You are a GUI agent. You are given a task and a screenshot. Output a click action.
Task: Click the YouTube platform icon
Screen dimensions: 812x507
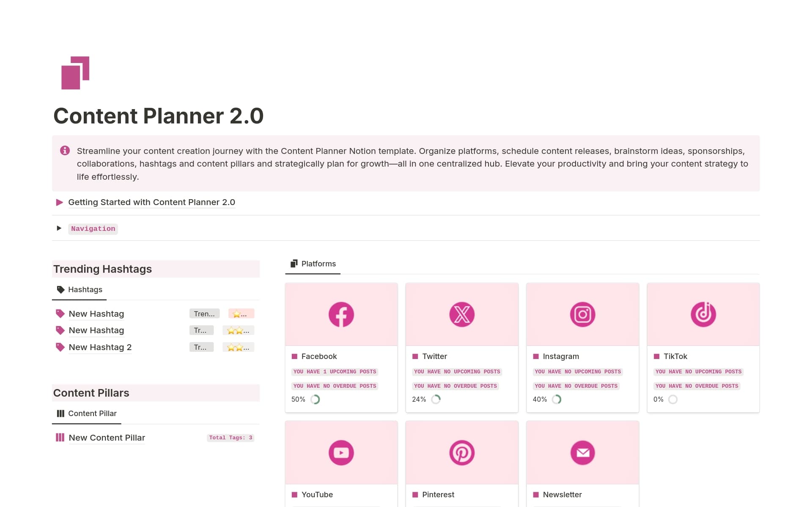pyautogui.click(x=341, y=452)
